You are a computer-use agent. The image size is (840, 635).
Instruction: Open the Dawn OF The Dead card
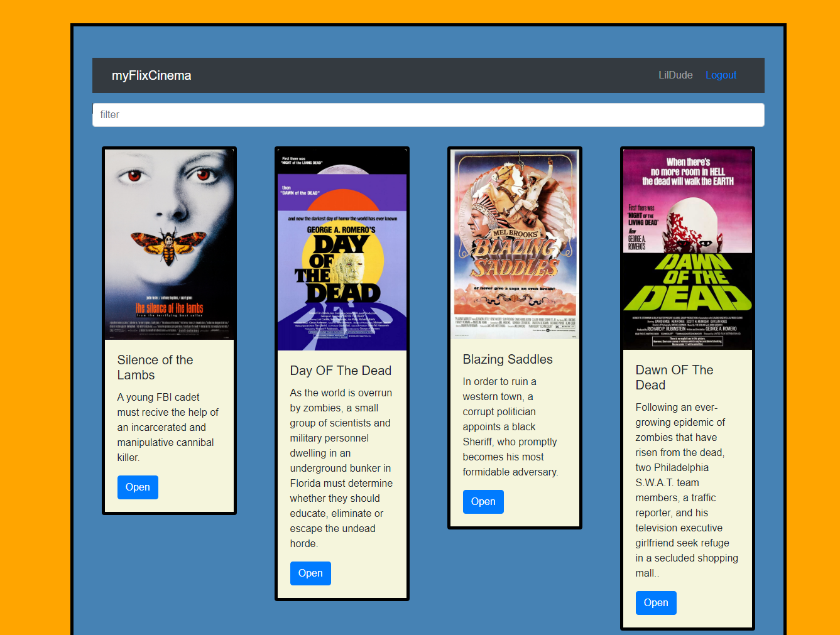pos(656,603)
